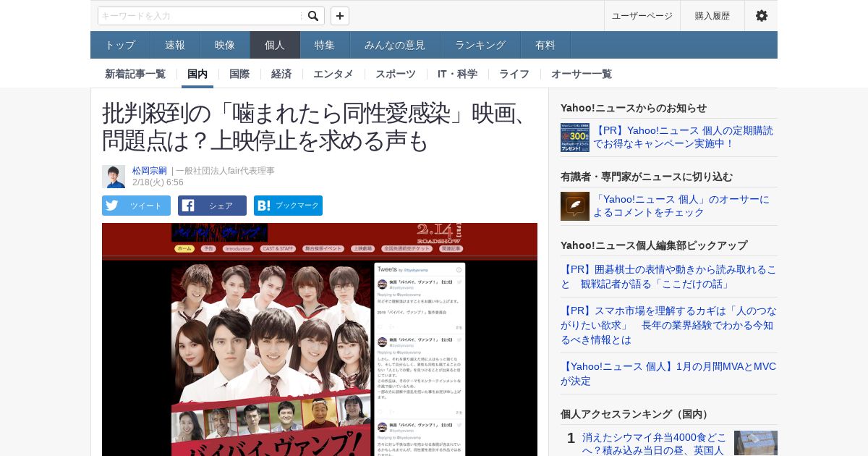Screen dimensions: 868x456
Task: Open ranked article 消えたシウマイ弁当4000食
Action: point(655,444)
